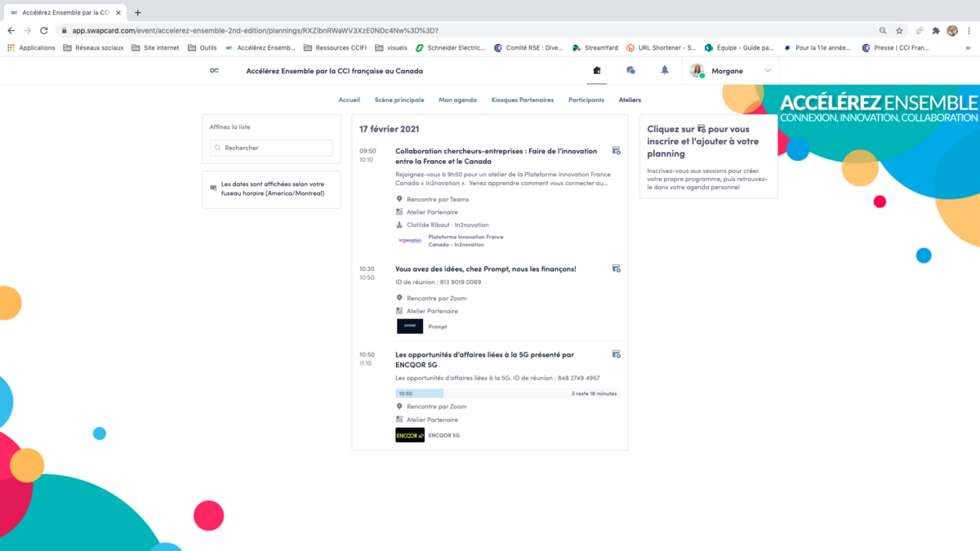Click the Prompt sponsor logo
The width and height of the screenshot is (980, 551).
click(410, 327)
